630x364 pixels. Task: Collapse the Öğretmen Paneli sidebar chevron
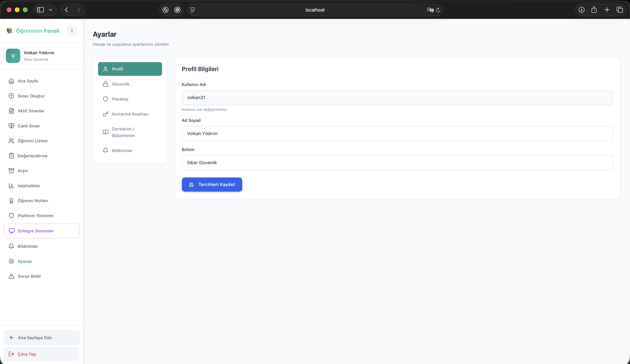pos(72,31)
